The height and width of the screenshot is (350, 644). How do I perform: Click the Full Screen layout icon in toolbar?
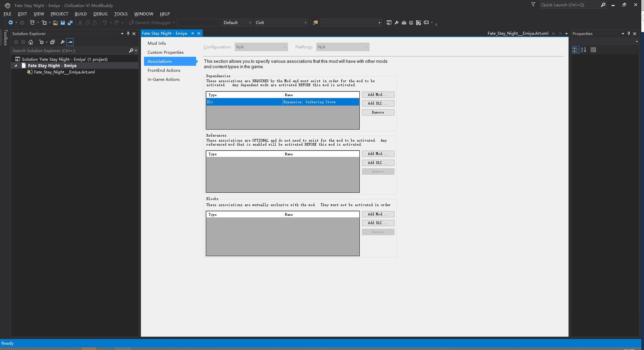coord(419,22)
